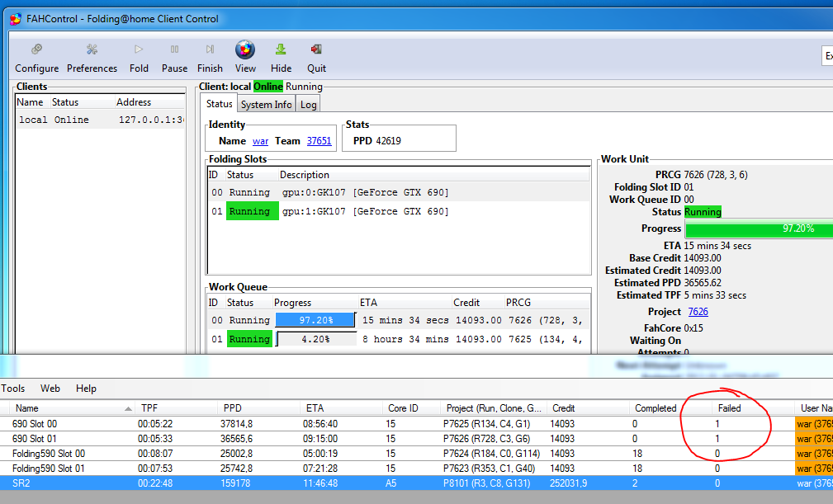The image size is (833, 504).
Task: Click the Clients list Address column header
Action: 149,102
